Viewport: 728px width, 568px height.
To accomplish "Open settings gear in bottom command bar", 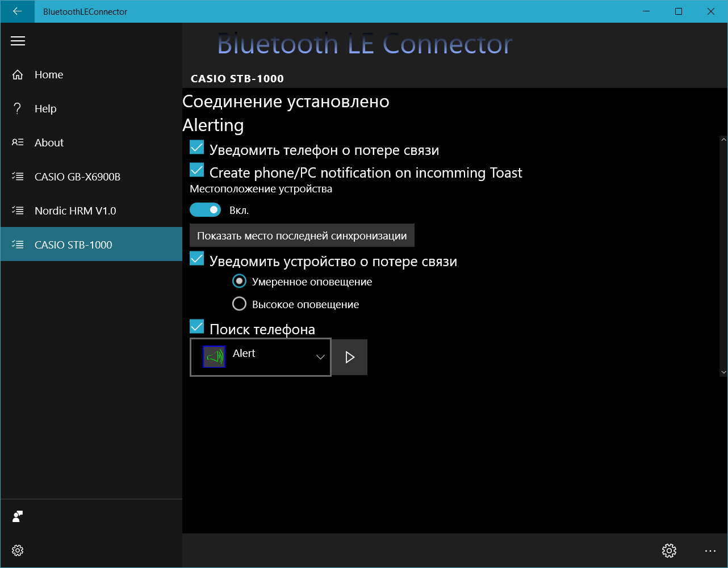I will tap(670, 550).
